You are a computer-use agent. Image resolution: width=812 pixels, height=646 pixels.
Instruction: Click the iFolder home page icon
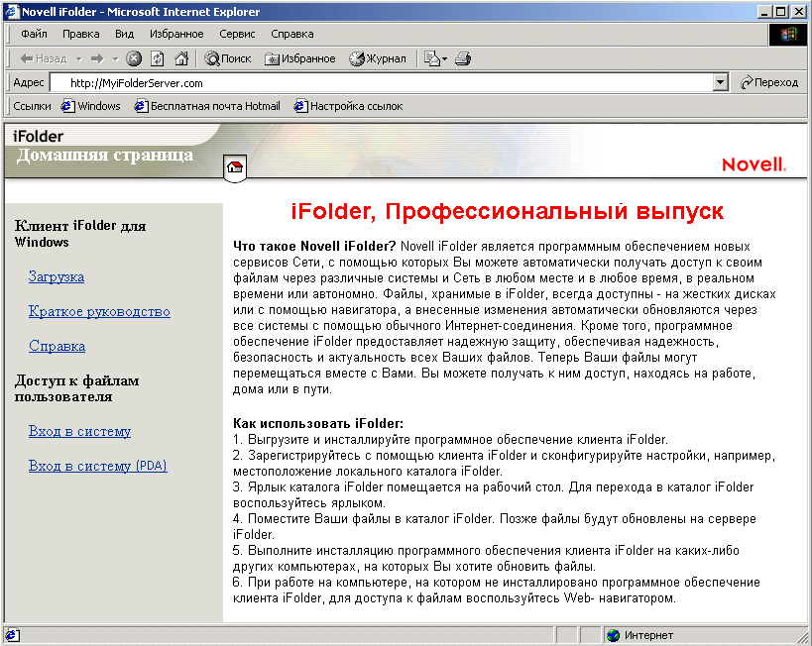pyautogui.click(x=235, y=166)
